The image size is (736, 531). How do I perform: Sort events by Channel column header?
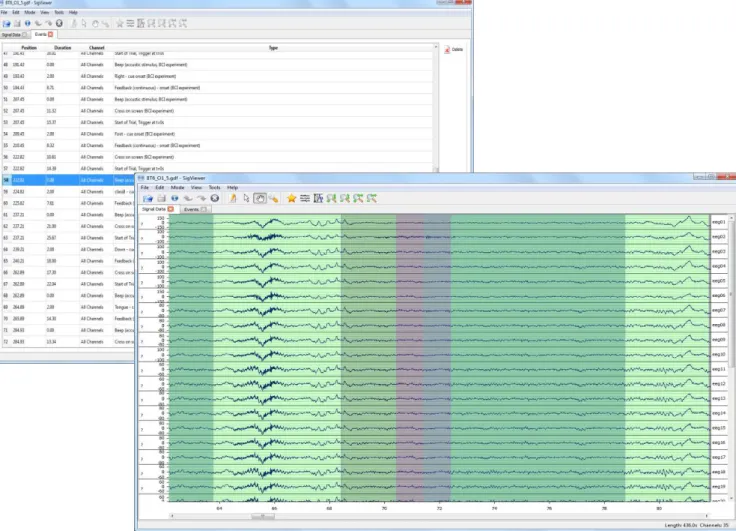(96, 48)
